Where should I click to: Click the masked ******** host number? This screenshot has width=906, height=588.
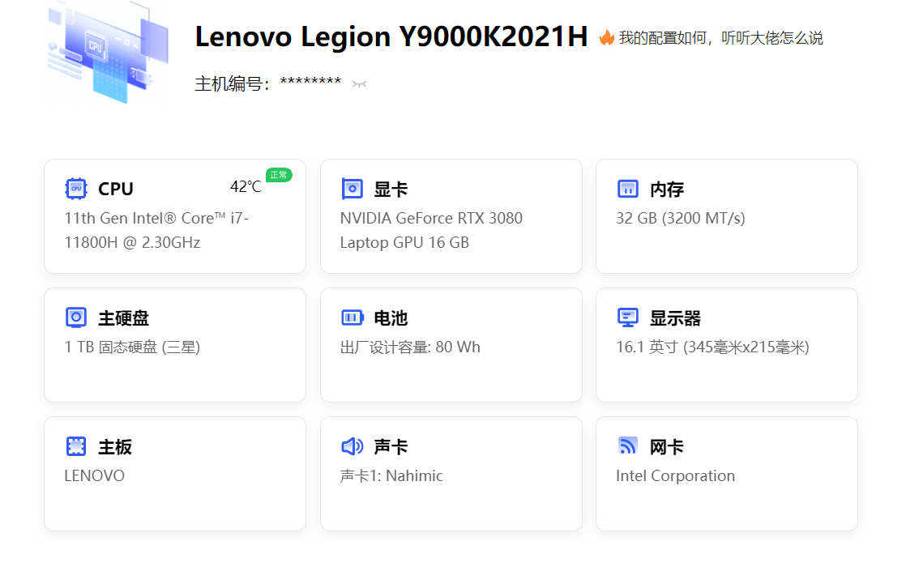[311, 82]
